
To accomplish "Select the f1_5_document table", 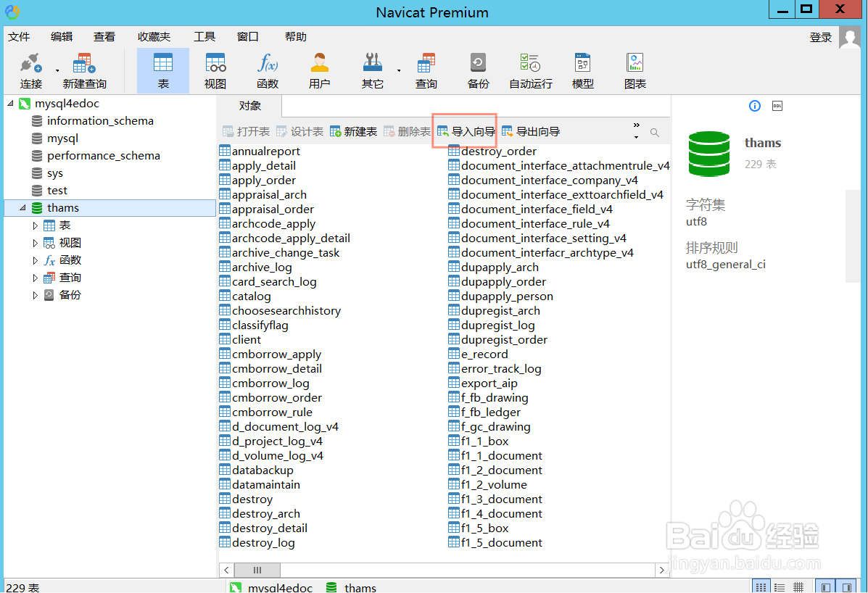I will click(x=495, y=543).
